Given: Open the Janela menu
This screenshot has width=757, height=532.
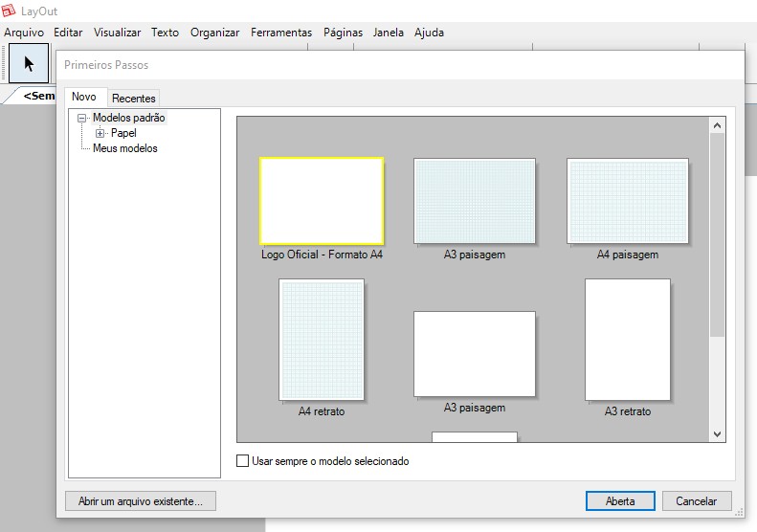Looking at the screenshot, I should [389, 33].
